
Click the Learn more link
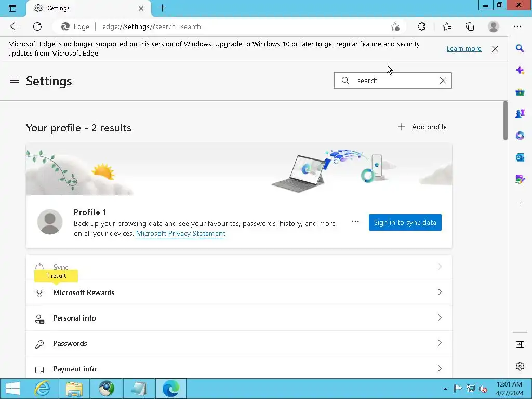[464, 48]
